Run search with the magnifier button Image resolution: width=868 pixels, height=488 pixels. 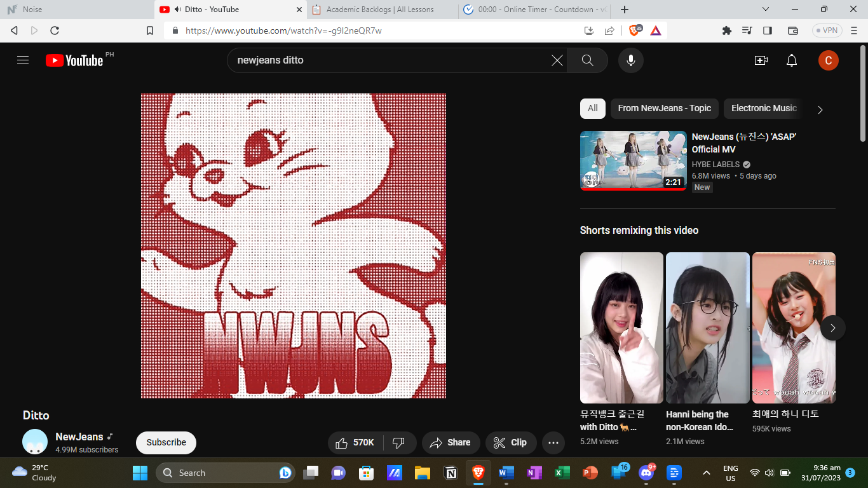tap(588, 60)
